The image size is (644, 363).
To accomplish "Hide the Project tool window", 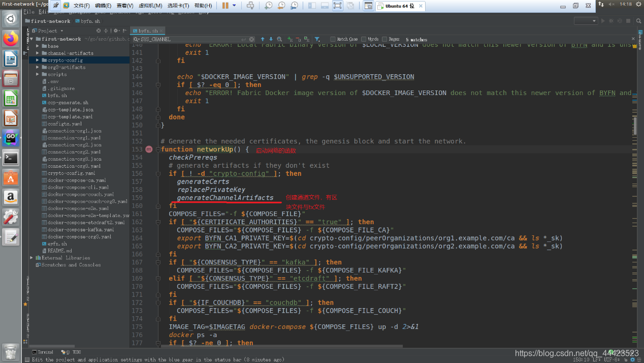I will point(124,31).
